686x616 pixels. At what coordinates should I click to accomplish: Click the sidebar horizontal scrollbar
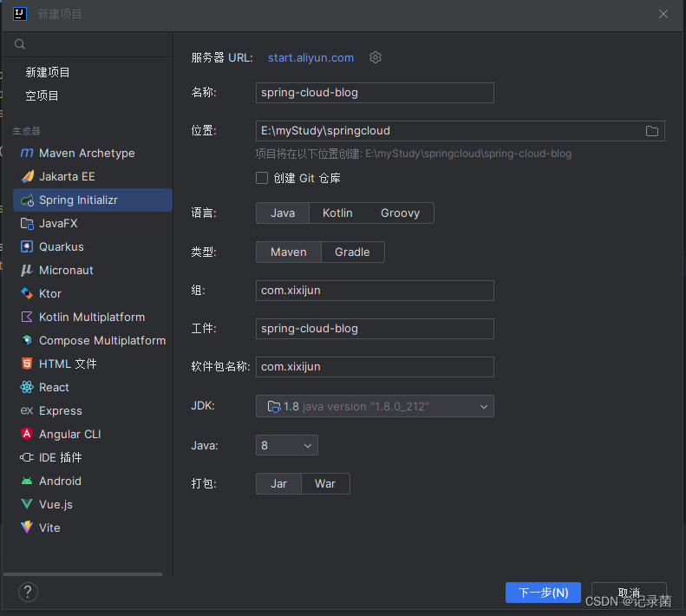(82, 574)
